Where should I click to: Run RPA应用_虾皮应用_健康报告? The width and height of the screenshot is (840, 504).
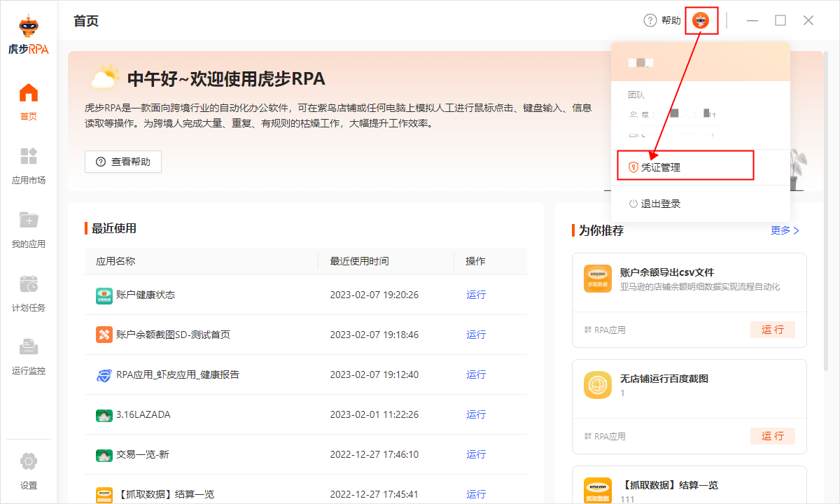pyautogui.click(x=476, y=374)
